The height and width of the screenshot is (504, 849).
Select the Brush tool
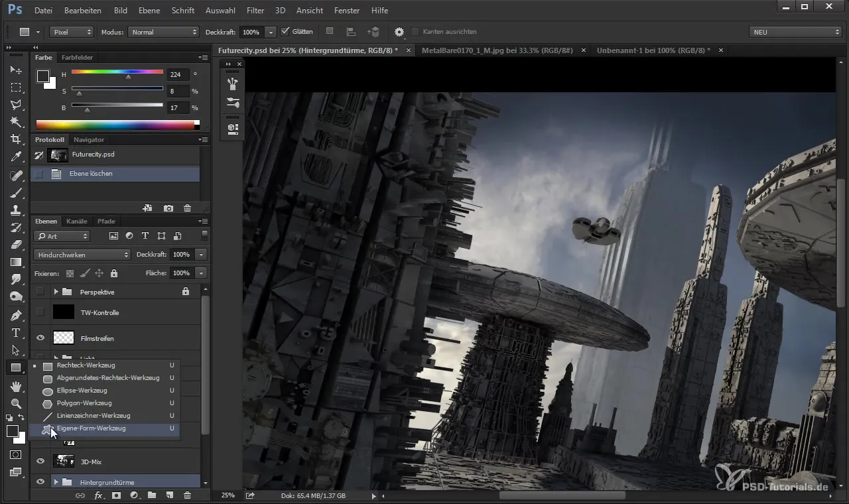16,193
